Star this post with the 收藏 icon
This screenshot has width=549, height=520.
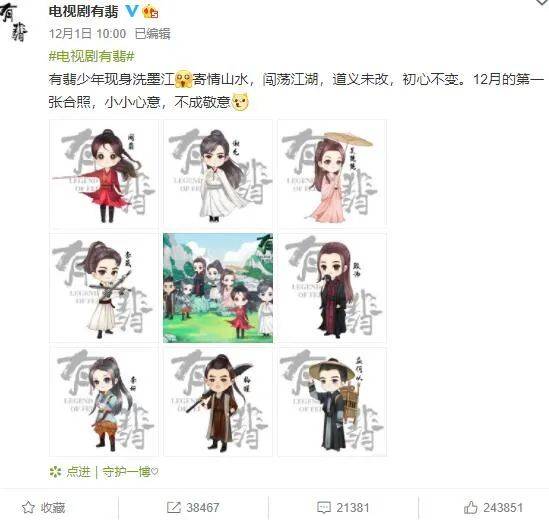click(28, 507)
